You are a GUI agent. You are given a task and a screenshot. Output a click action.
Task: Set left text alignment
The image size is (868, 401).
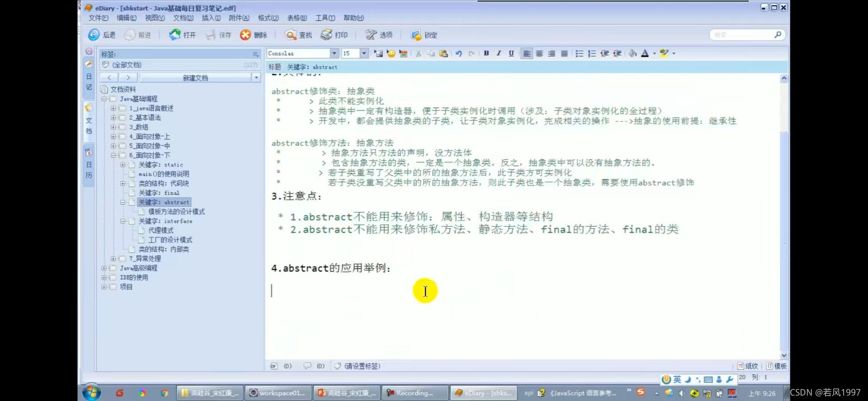point(527,53)
